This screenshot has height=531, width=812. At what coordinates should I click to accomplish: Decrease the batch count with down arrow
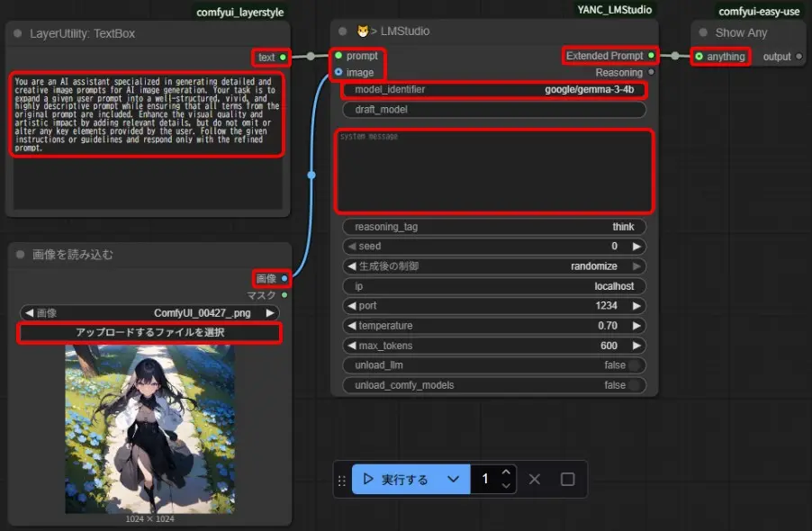tap(506, 486)
